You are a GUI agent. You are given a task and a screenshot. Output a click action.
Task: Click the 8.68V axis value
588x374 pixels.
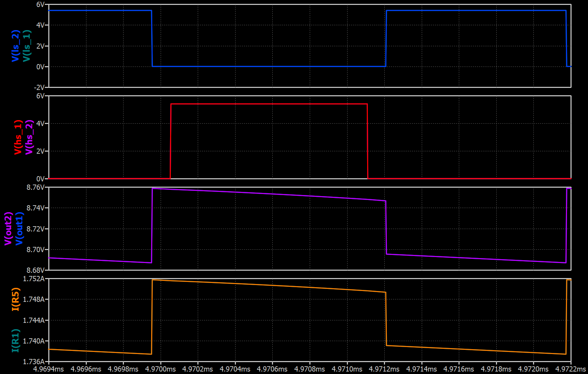point(36,270)
